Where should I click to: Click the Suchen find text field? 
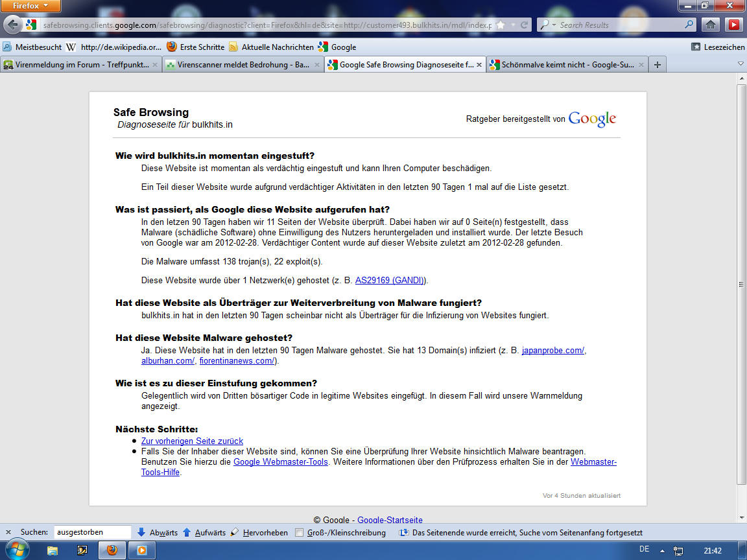93,532
